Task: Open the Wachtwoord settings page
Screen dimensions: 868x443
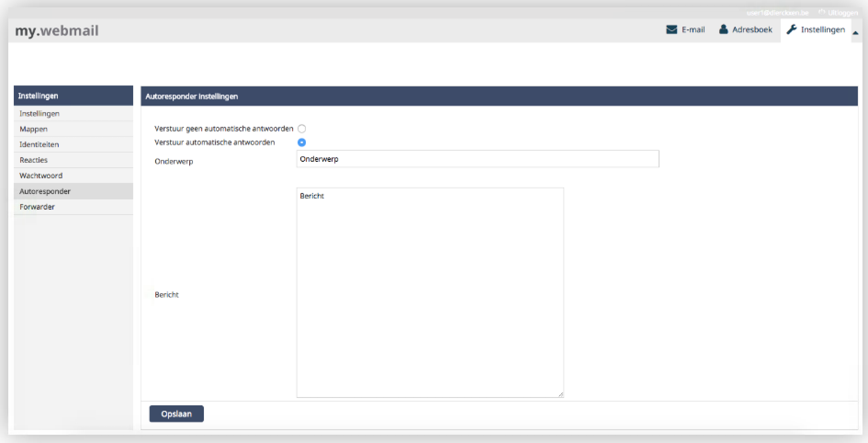Action: [x=41, y=176]
